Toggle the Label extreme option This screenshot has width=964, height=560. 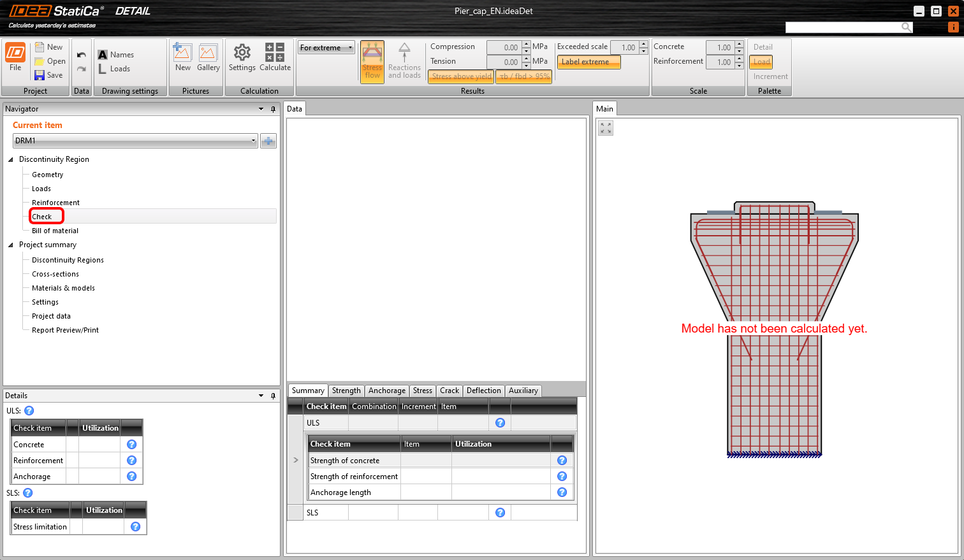click(x=588, y=62)
